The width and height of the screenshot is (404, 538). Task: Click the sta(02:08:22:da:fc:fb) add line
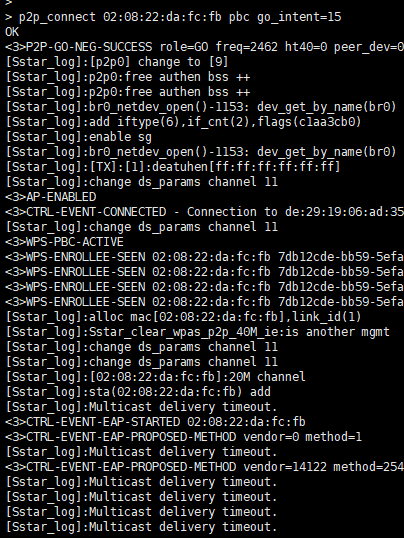[138, 392]
